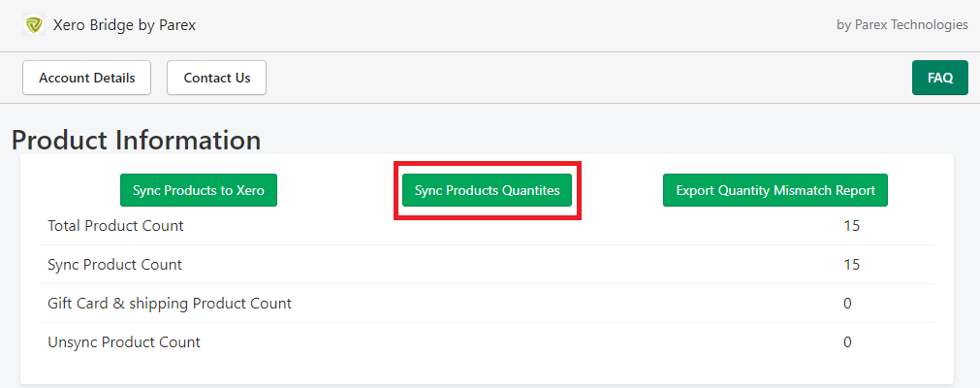
Task: Open the Contact Us page
Action: (217, 78)
